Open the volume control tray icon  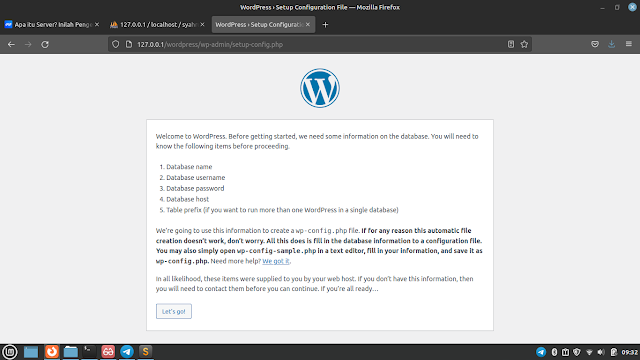click(601, 352)
